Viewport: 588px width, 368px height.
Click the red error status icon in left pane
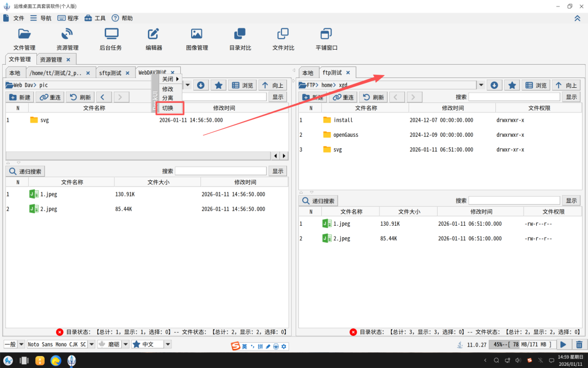point(60,332)
